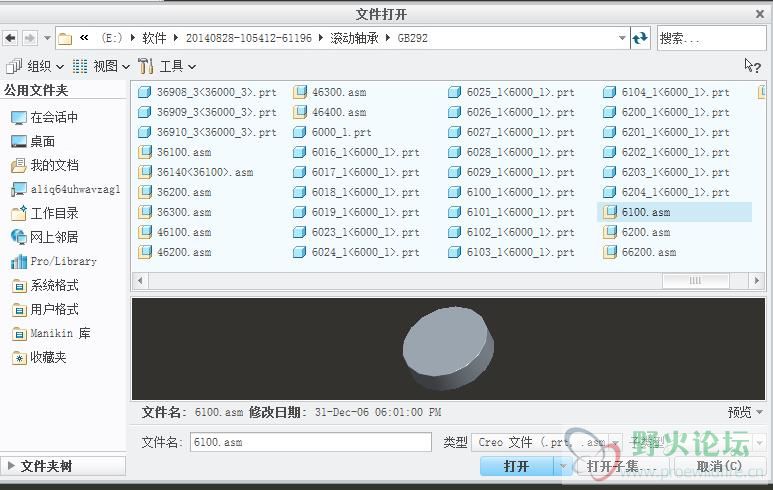Select assembly file 36100.asm
The image size is (773, 490).
pyautogui.click(x=175, y=152)
